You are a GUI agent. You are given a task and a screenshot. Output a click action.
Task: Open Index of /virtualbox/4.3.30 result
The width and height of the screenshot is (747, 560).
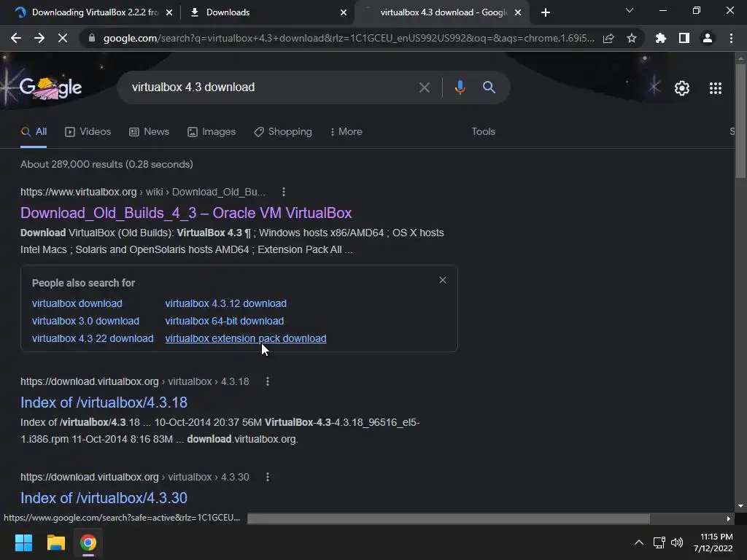[104, 497]
